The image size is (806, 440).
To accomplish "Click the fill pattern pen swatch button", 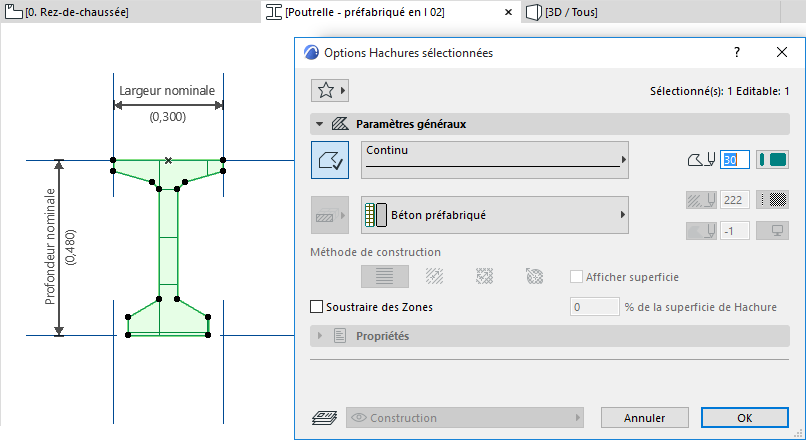I will pos(772,200).
